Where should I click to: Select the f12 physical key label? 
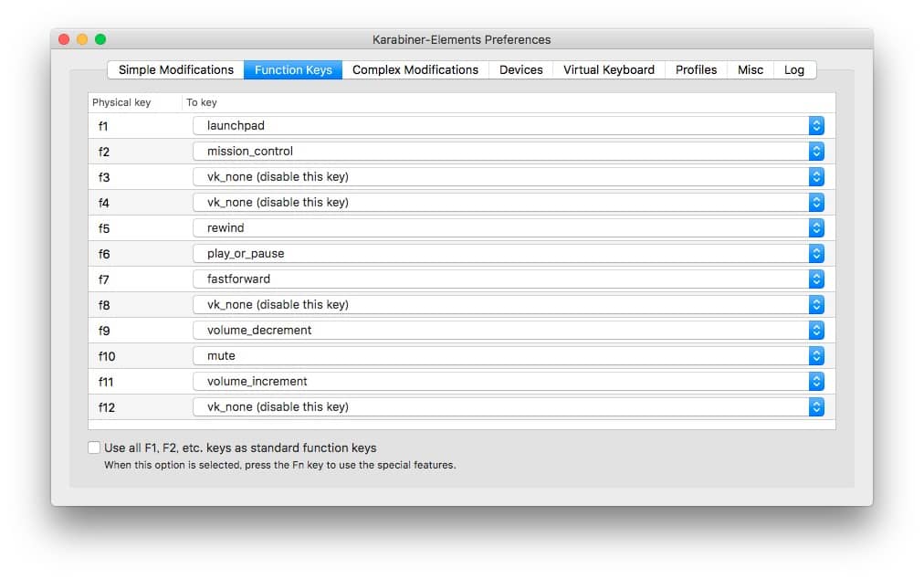(x=107, y=407)
